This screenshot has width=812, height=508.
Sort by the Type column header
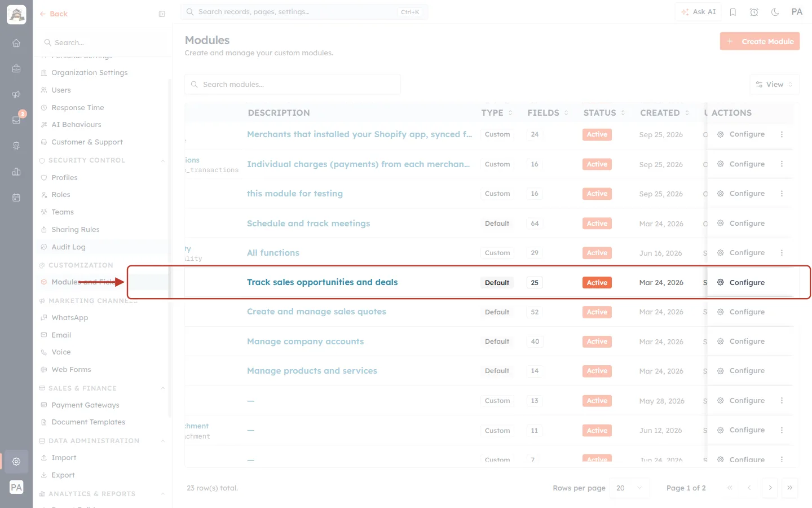pos(497,113)
